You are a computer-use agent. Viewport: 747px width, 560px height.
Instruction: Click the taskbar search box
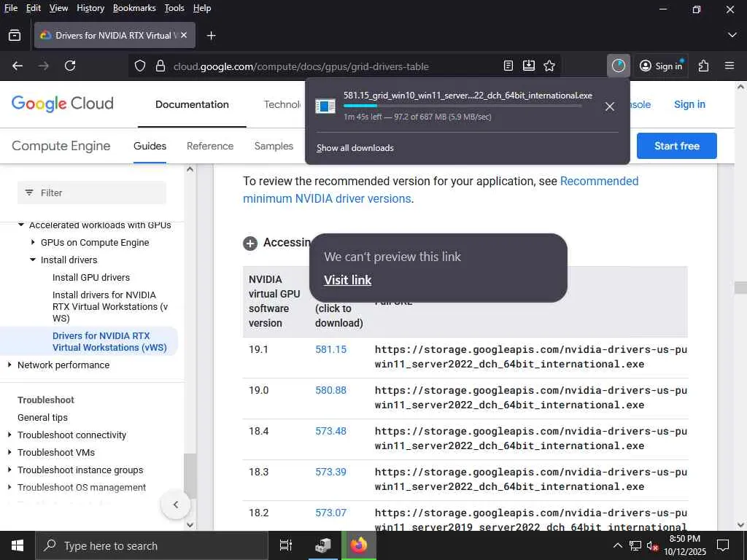click(x=152, y=545)
